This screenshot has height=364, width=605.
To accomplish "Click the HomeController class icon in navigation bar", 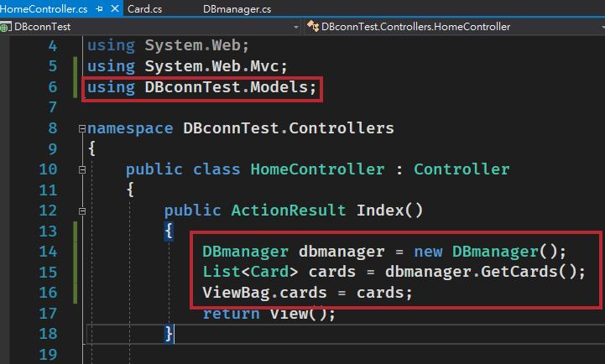I will coord(313,27).
